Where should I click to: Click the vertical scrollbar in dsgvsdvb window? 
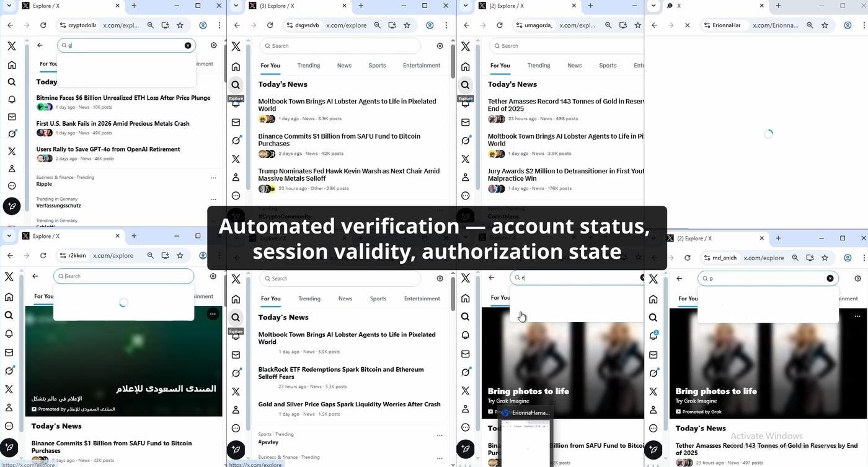point(452,124)
